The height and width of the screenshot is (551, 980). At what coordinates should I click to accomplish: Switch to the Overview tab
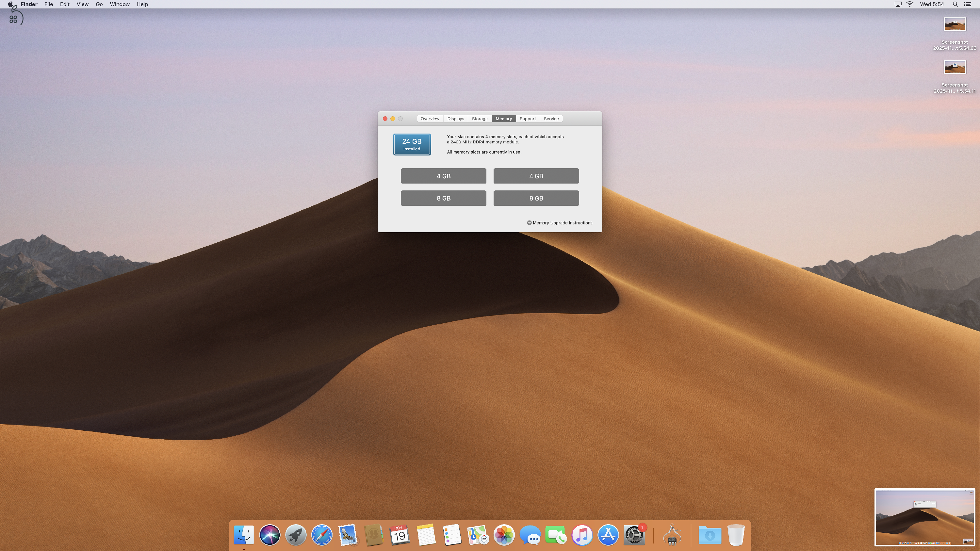[430, 118]
